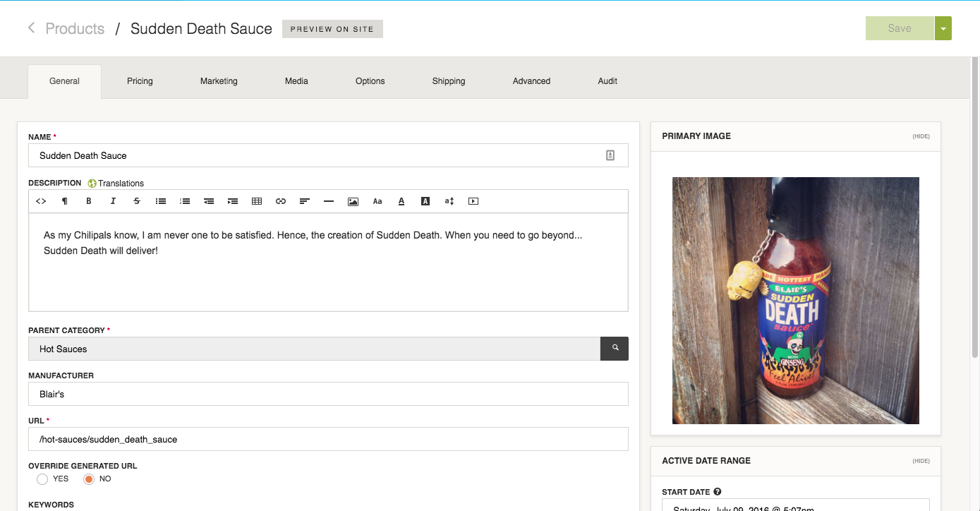This screenshot has width=980, height=511.
Task: Insert a video into the description
Action: tap(473, 201)
